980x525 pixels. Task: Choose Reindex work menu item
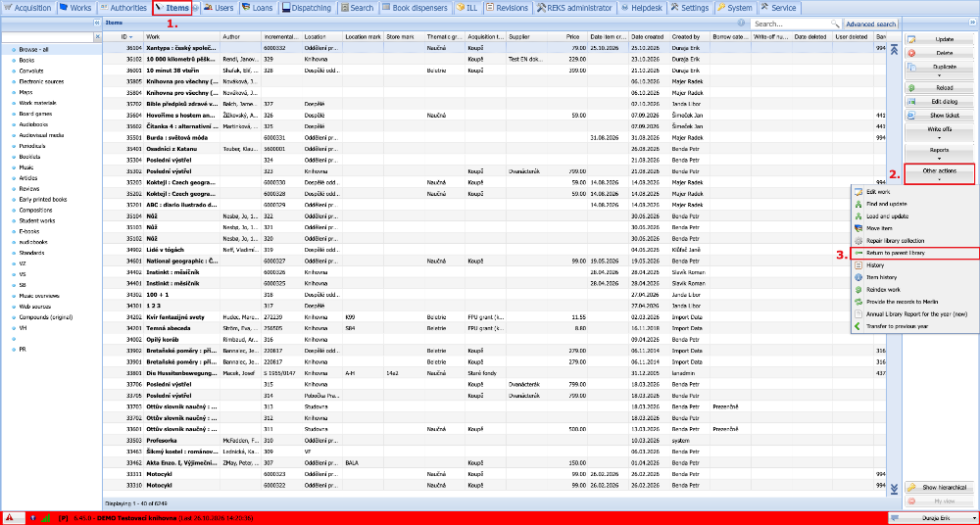point(913,290)
